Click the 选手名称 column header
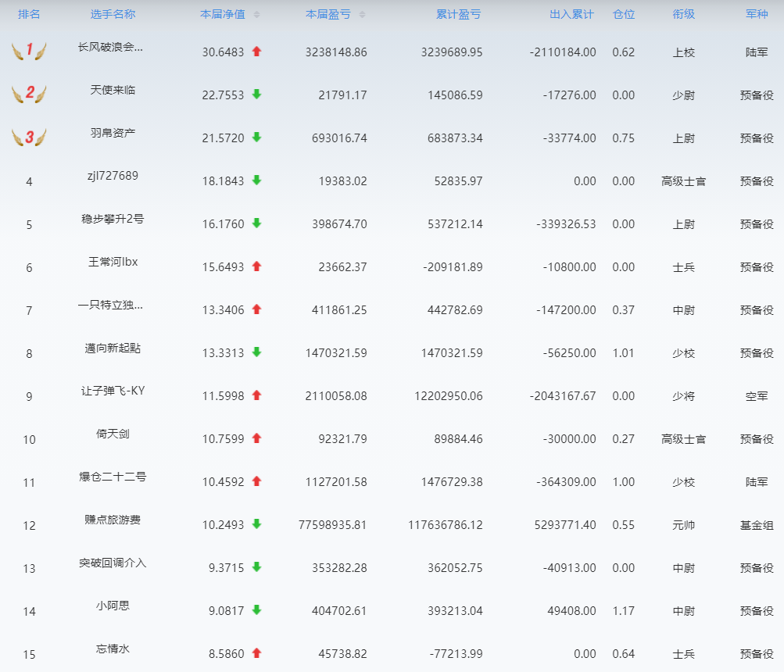 tap(113, 14)
